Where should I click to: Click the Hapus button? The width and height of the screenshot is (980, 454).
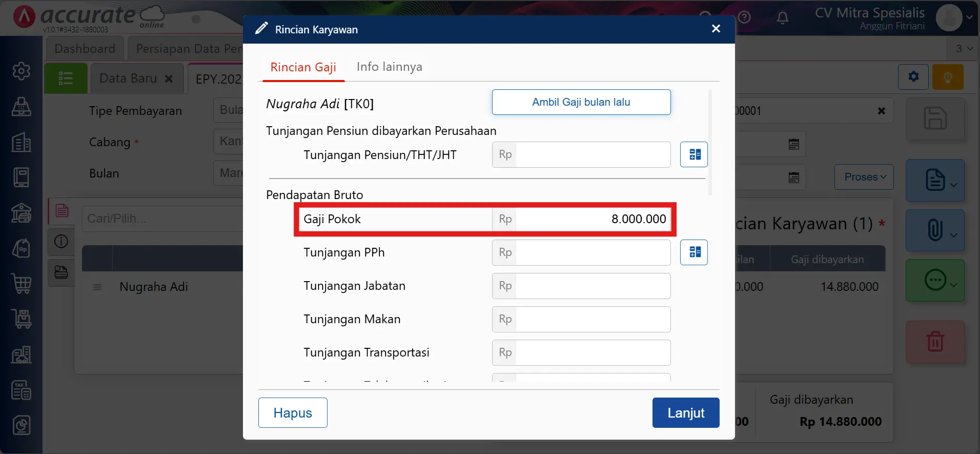(x=293, y=412)
